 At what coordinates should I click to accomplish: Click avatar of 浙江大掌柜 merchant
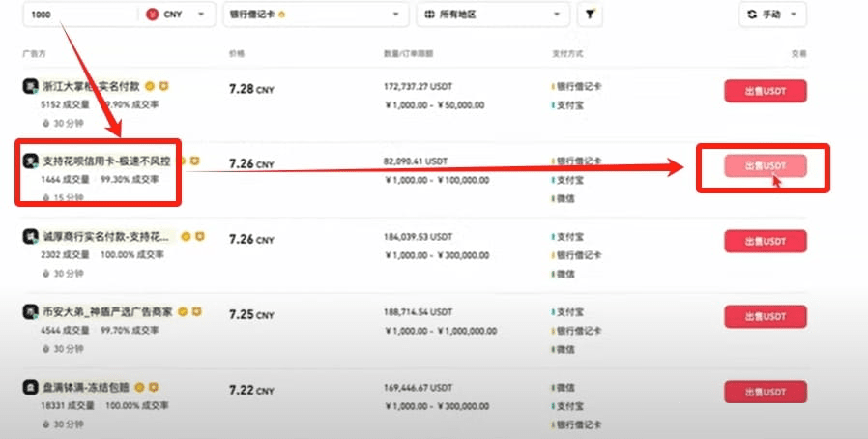point(30,87)
